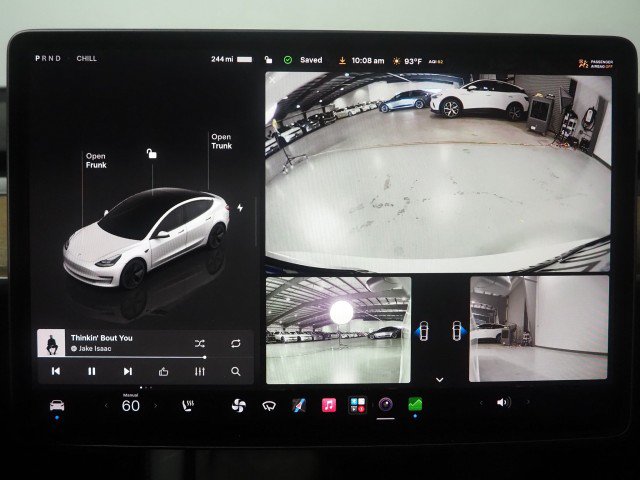Tap the AQI air quality reading
Viewport: 640px width, 480px height.
[436, 62]
